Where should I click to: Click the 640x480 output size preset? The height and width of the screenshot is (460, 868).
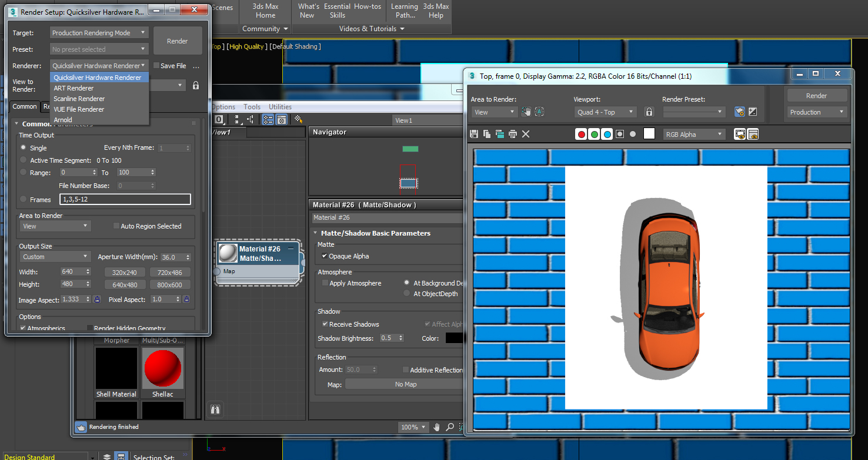125,284
